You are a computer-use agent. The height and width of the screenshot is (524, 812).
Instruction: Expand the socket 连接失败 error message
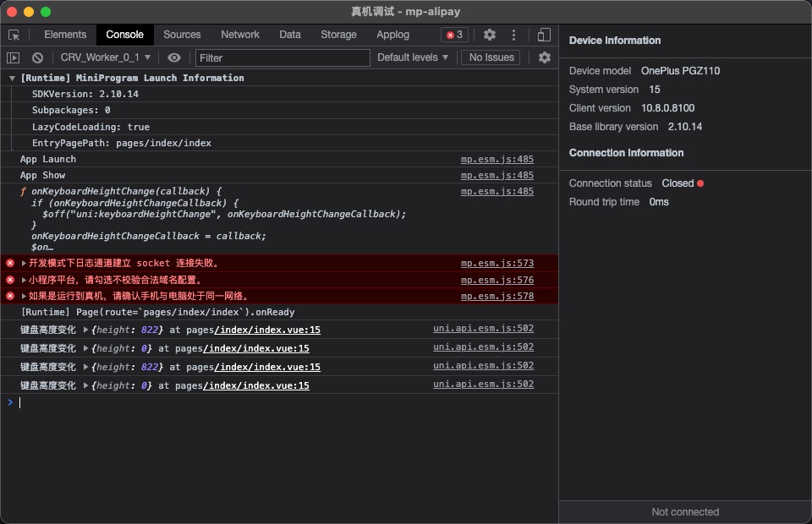coord(24,264)
